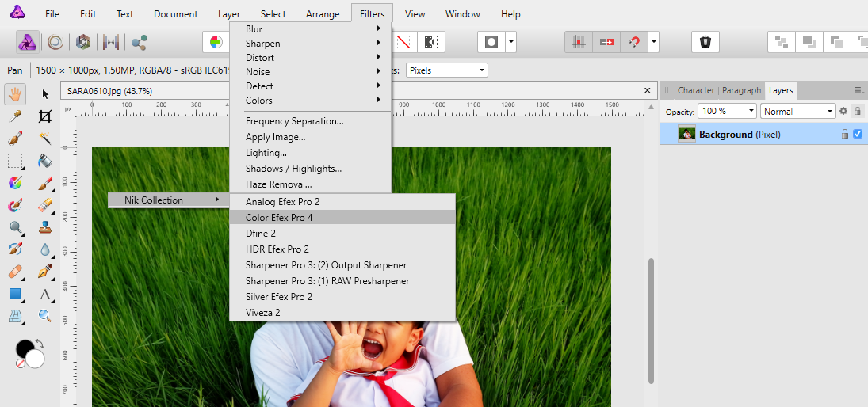868x407 pixels.
Task: Expand the Blur filters submenu
Action: tap(311, 29)
